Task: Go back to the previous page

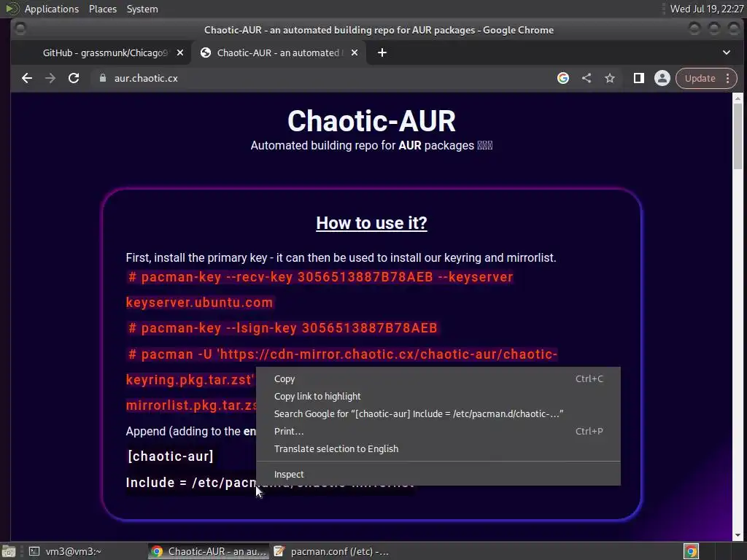Action: (x=27, y=78)
